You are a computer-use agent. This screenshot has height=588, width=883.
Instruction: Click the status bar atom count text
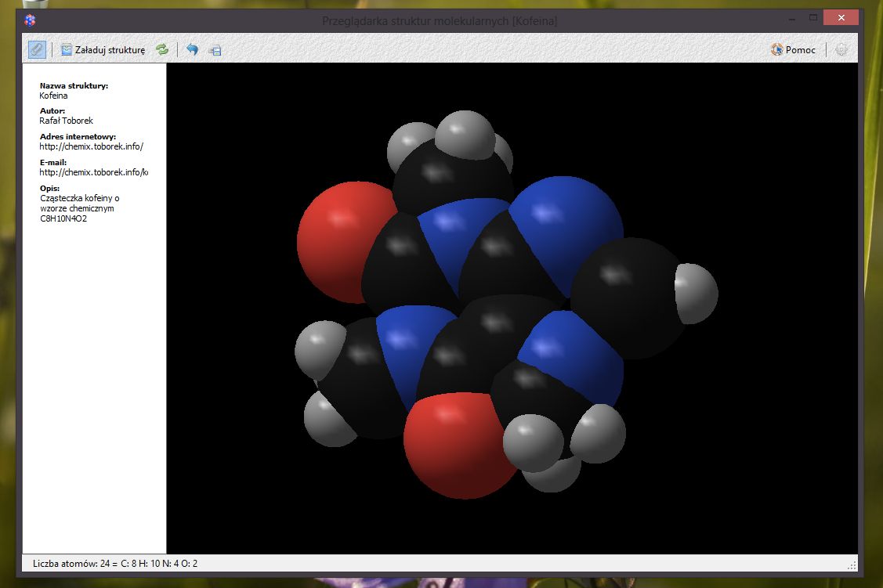coord(114,563)
